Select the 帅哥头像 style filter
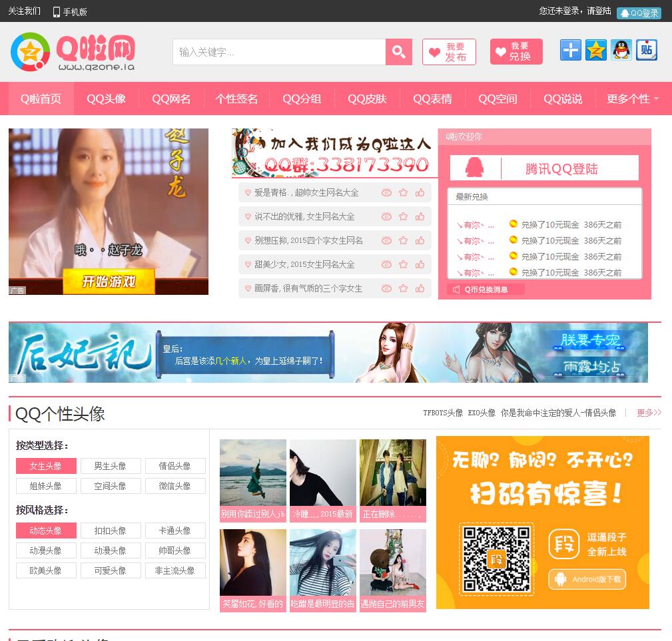This screenshot has height=641, width=672. click(x=175, y=550)
